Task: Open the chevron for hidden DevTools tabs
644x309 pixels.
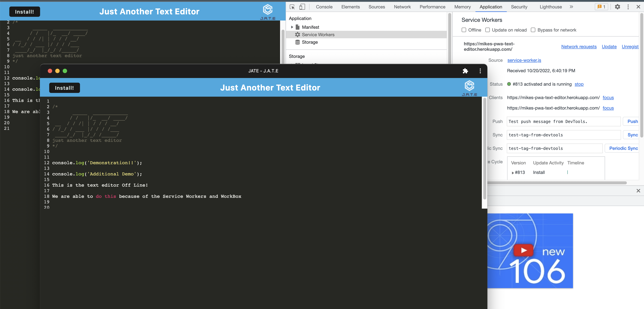Action: (x=571, y=7)
